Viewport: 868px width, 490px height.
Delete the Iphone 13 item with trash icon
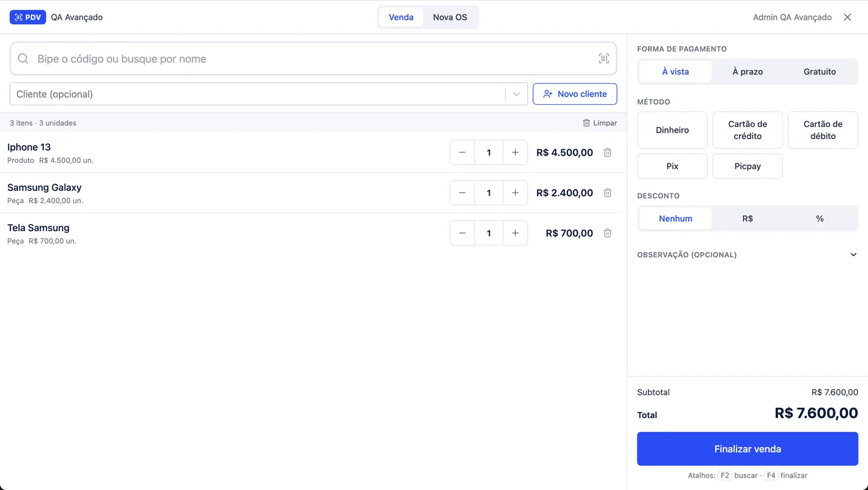[x=608, y=152]
